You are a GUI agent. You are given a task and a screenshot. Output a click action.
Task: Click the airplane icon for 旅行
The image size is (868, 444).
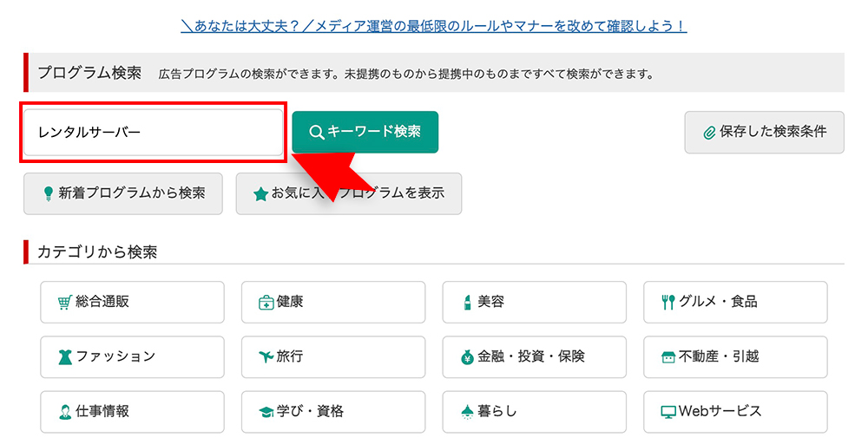coord(266,356)
